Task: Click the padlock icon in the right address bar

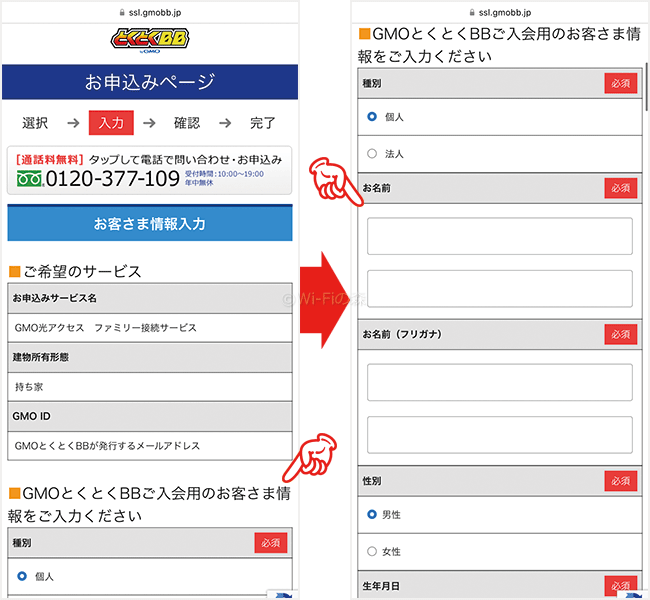Action: pos(472,13)
